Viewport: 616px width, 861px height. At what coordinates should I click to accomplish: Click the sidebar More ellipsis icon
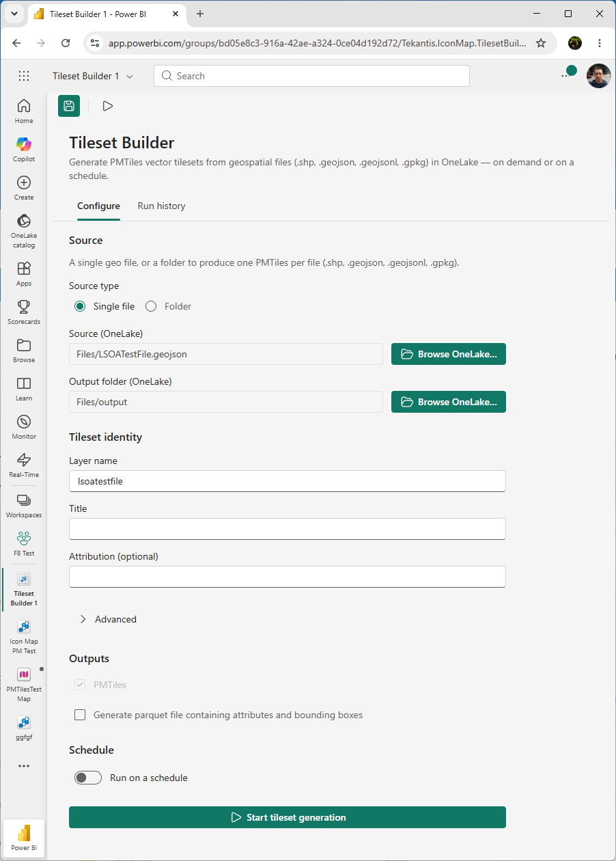click(x=24, y=766)
